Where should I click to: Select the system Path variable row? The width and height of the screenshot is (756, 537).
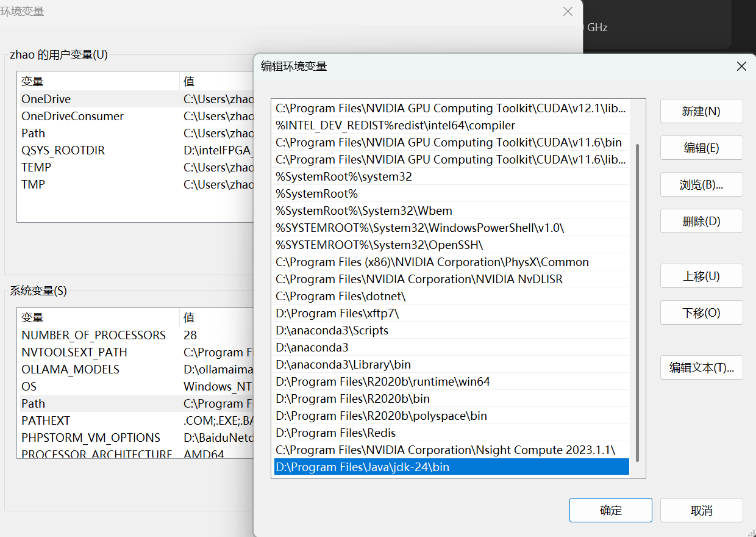(x=135, y=403)
